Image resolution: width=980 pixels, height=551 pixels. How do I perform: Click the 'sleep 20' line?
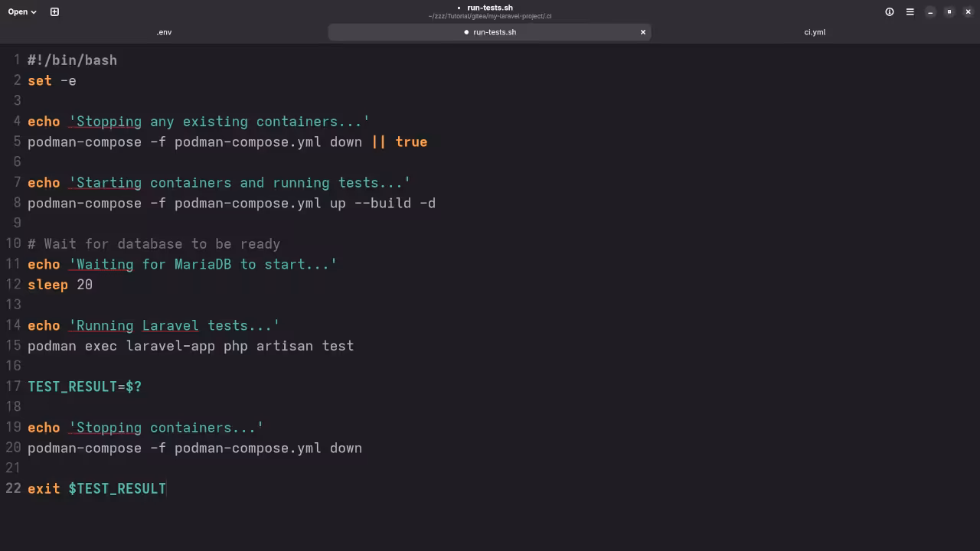pyautogui.click(x=60, y=284)
